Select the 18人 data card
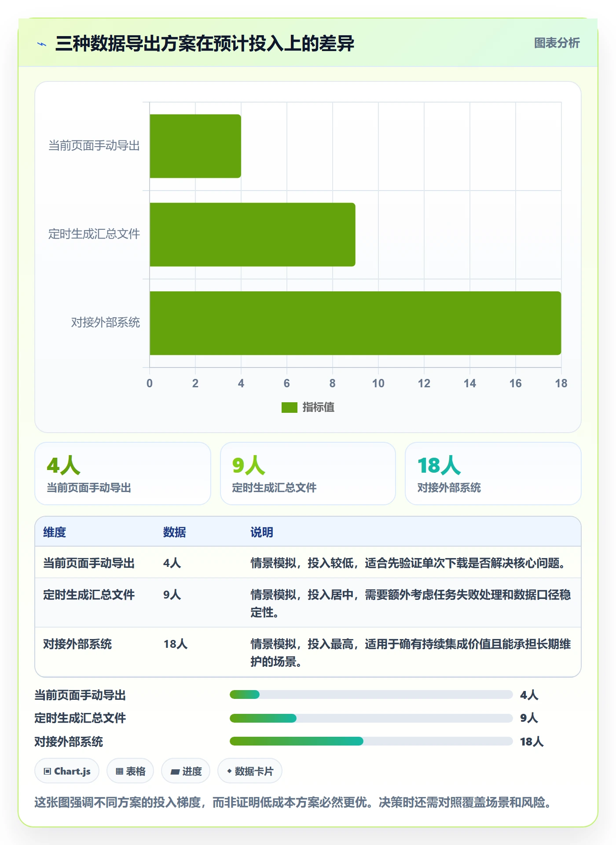 (493, 474)
